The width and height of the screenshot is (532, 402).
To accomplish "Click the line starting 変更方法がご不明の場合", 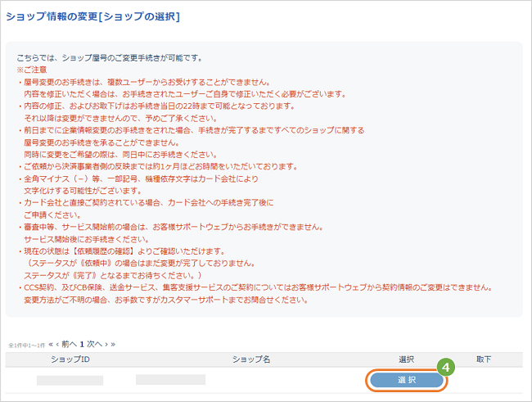I will coord(166,300).
